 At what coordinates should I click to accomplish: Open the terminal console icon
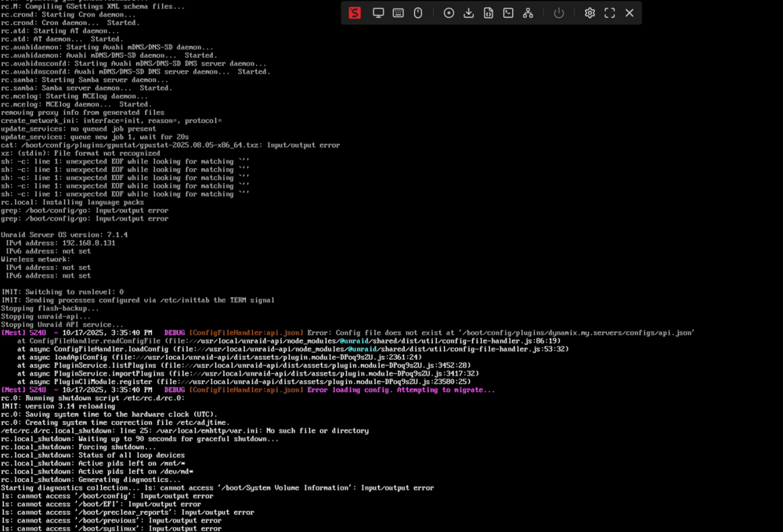coord(508,13)
